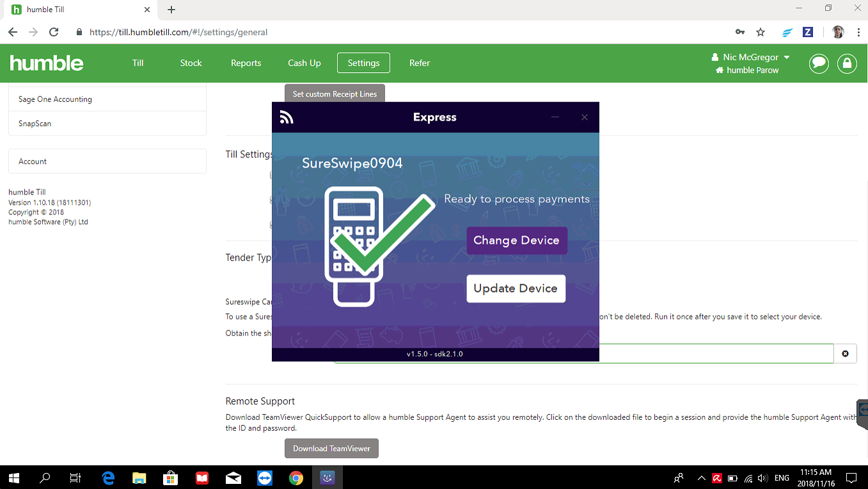Click the browser address bar URL
This screenshot has height=489, width=868.
click(178, 32)
